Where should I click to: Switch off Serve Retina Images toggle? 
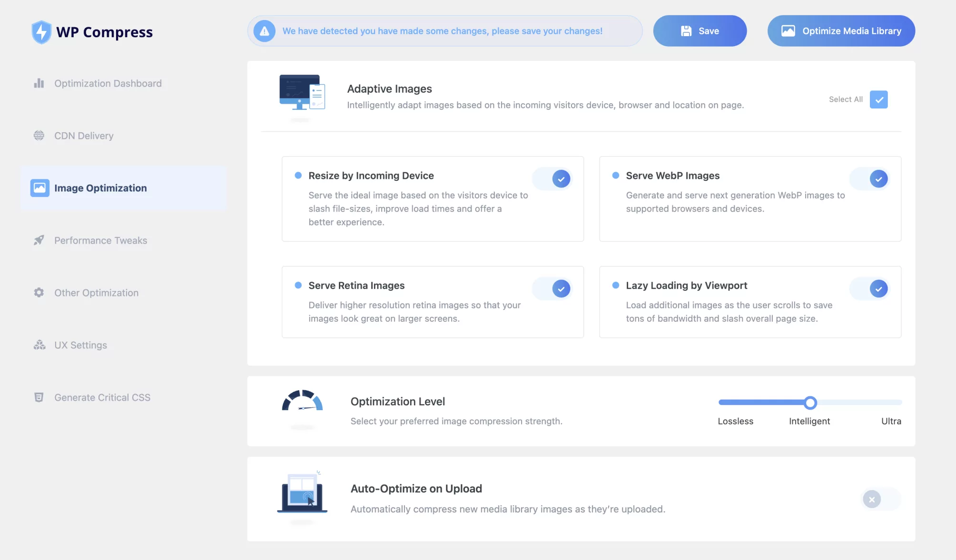tap(552, 289)
